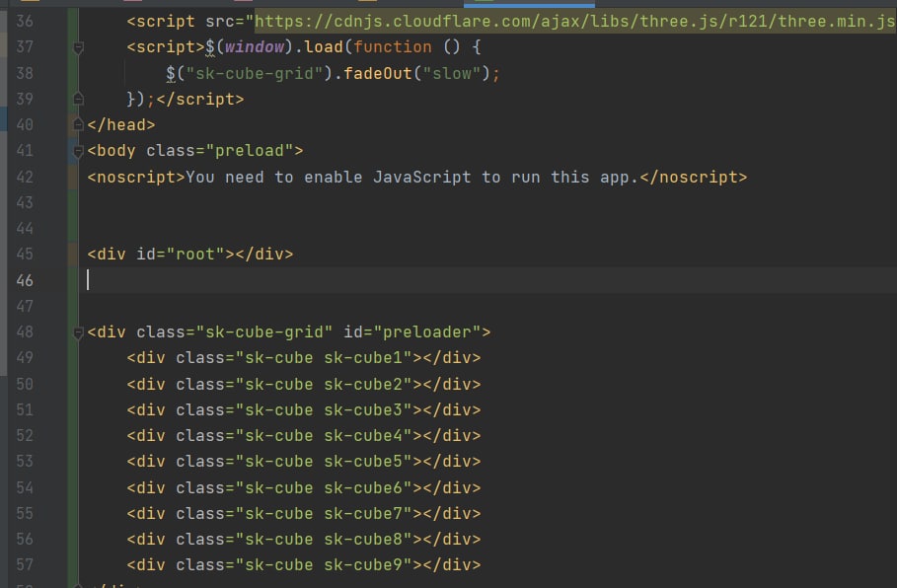Click the sk-cube1 class in line 49
This screenshot has height=588, width=897.
coord(363,357)
